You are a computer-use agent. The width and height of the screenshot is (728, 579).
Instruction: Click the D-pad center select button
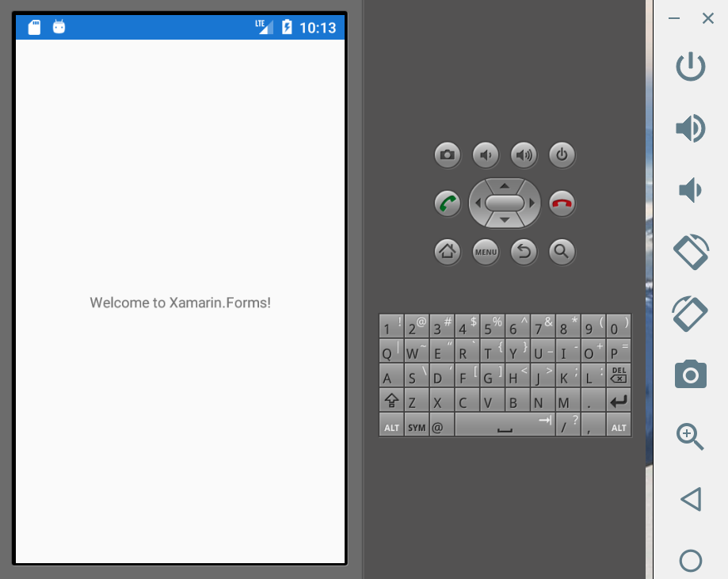(505, 203)
